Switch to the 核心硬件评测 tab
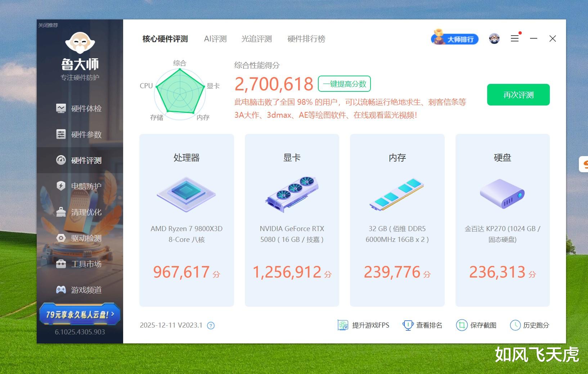Image resolution: width=588 pixels, height=374 pixels. (165, 39)
